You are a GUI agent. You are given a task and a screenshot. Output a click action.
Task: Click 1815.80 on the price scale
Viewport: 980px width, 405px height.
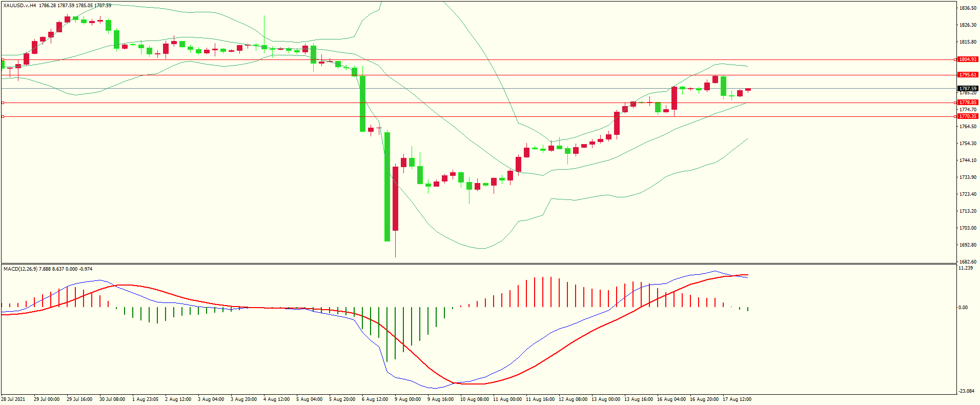(x=968, y=42)
